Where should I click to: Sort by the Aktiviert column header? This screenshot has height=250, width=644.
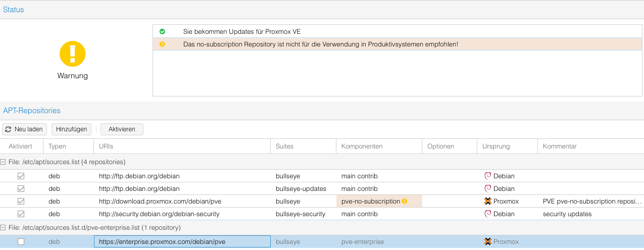point(21,146)
